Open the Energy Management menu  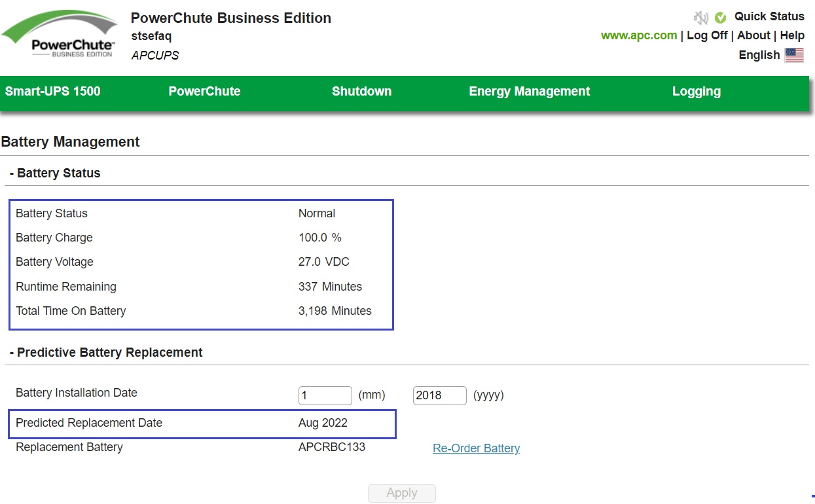tap(530, 92)
